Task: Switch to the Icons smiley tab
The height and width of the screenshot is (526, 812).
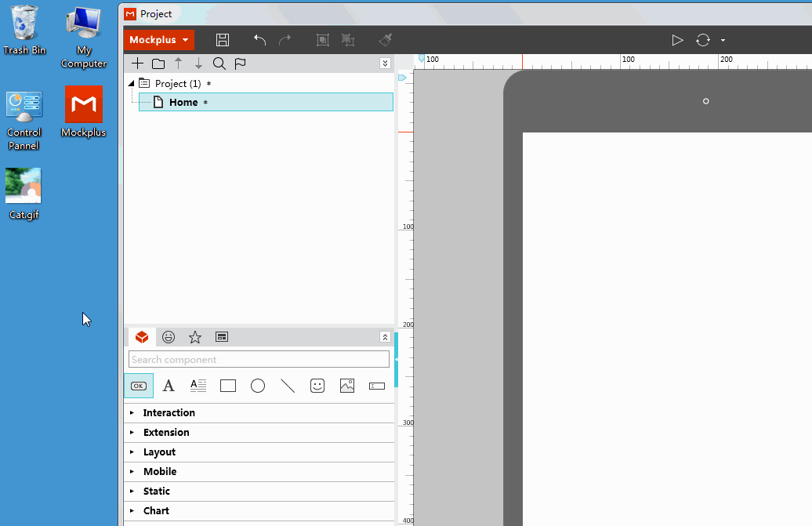Action: pos(169,337)
